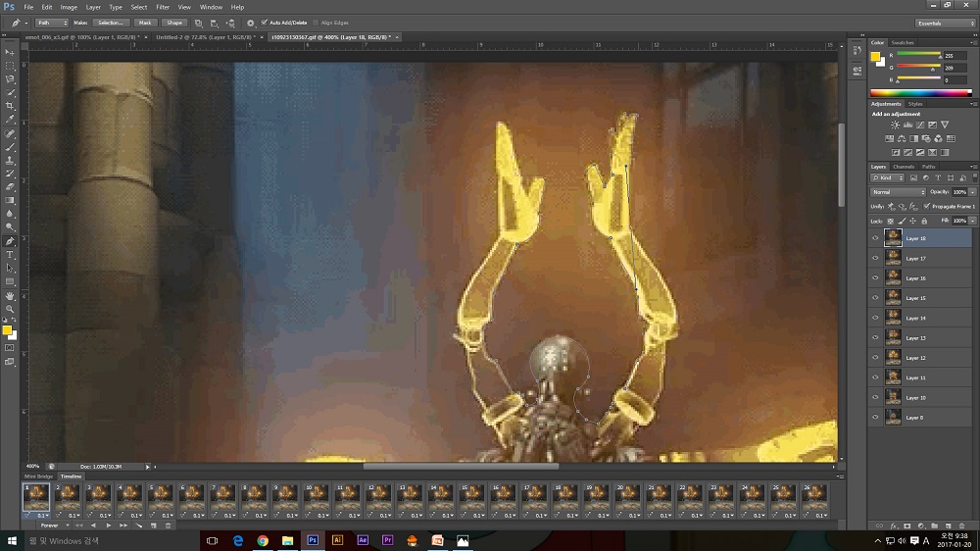Toggle Auto Add/Delete checkbox
The height and width of the screenshot is (551, 980).
click(265, 24)
